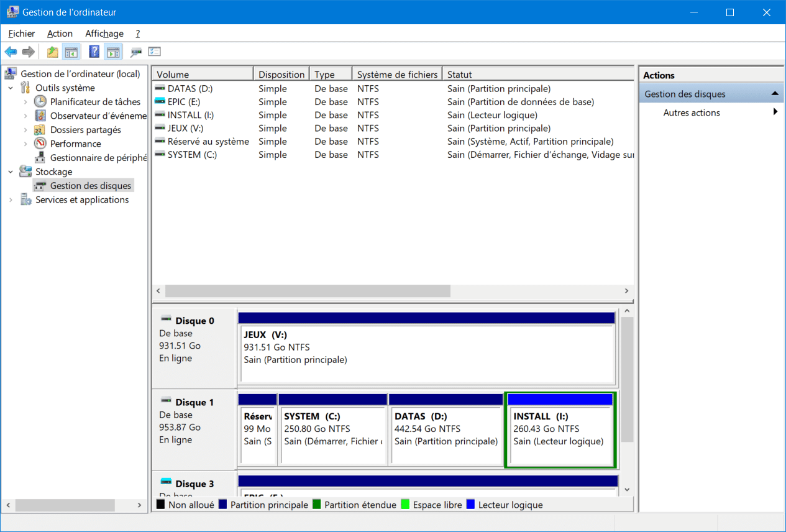Expand Services et applications in sidebar

point(12,199)
